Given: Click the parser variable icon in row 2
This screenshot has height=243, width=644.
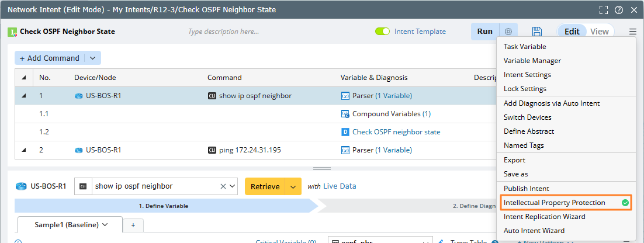Looking at the screenshot, I should click(345, 150).
